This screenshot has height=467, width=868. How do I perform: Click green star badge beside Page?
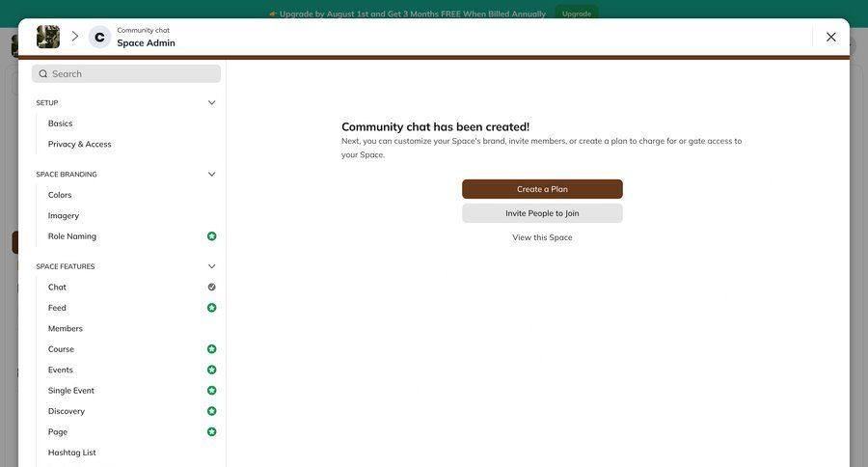tap(211, 432)
